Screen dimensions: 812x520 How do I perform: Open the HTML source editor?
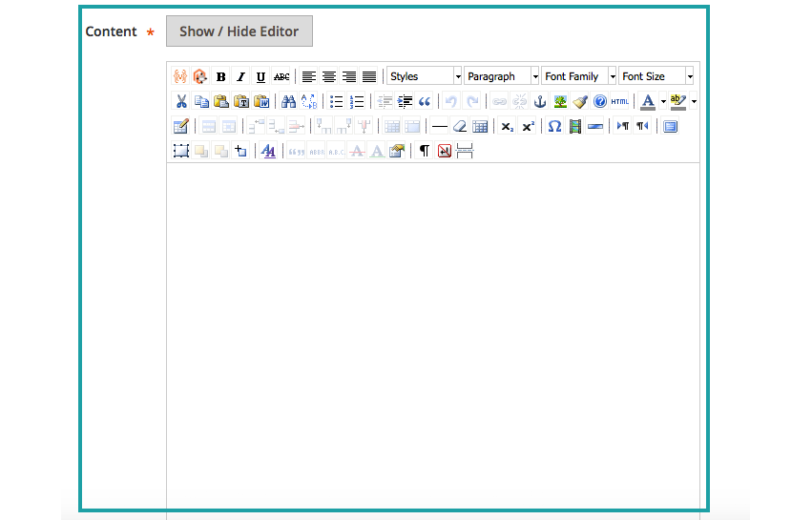[x=620, y=101]
